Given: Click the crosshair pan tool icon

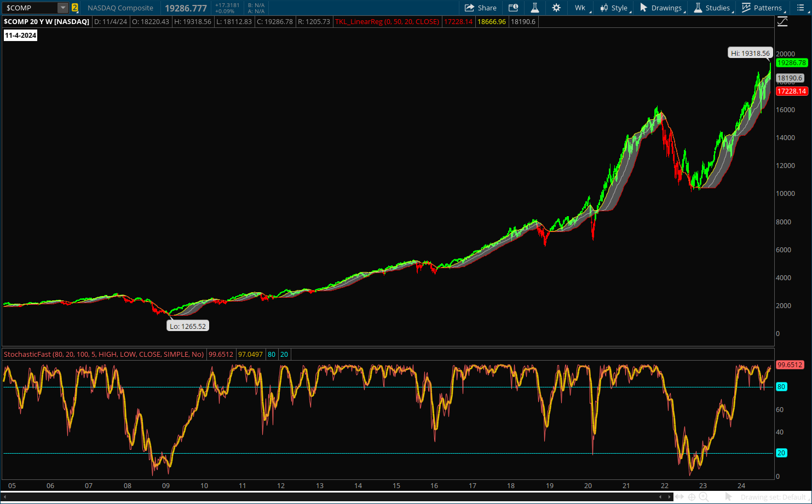Looking at the screenshot, I should [x=692, y=497].
